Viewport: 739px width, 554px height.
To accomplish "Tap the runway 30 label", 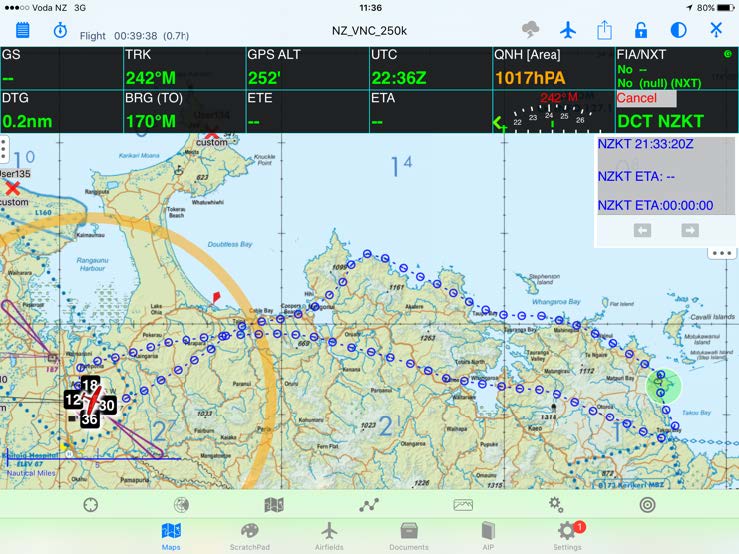I will click(107, 405).
